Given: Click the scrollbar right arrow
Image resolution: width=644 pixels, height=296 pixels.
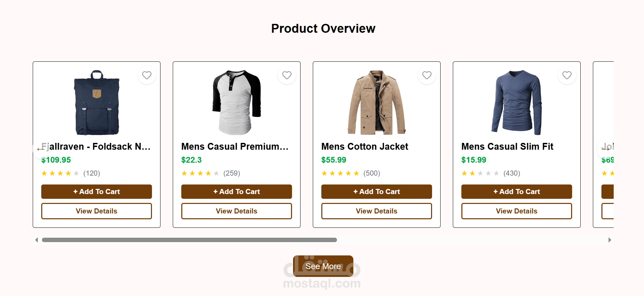Looking at the screenshot, I should [610, 240].
